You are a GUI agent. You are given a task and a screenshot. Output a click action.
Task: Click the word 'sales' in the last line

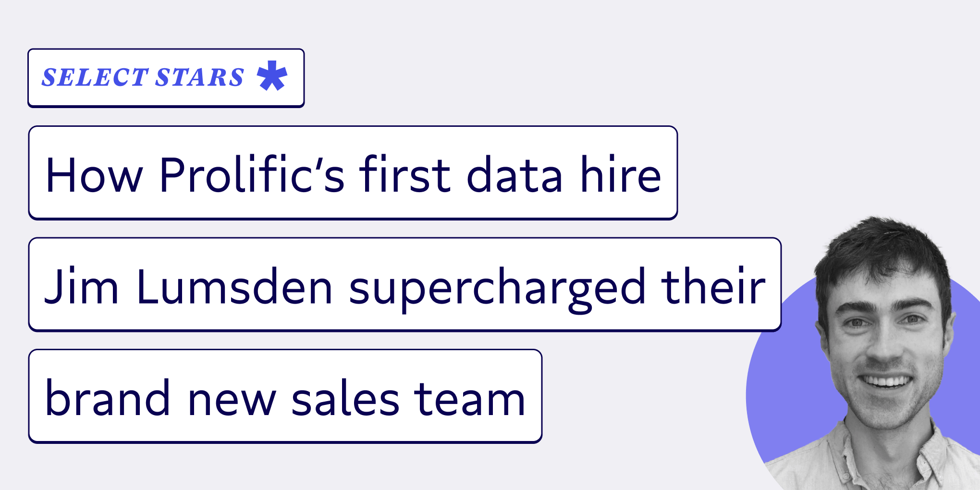(345, 398)
